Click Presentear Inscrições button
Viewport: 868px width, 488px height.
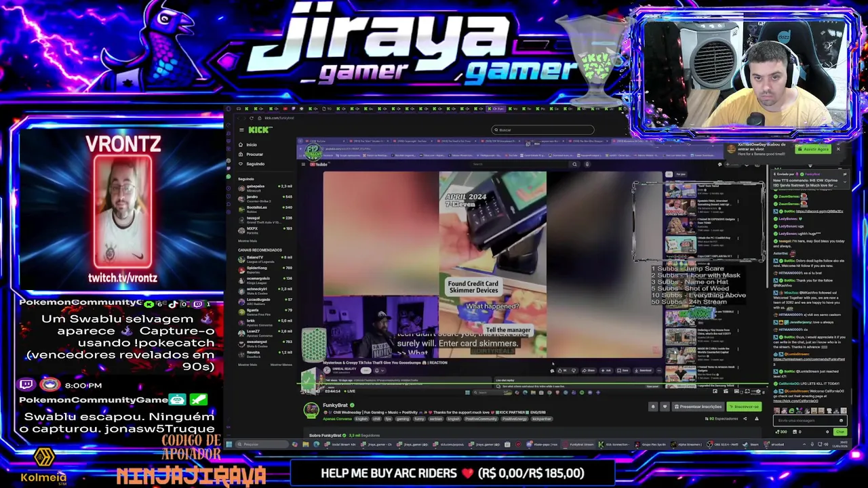pyautogui.click(x=698, y=407)
